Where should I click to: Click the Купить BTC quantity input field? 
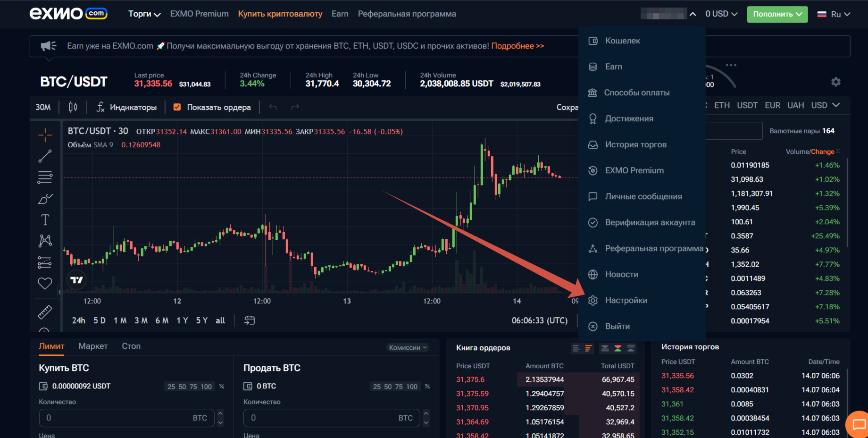pos(126,418)
